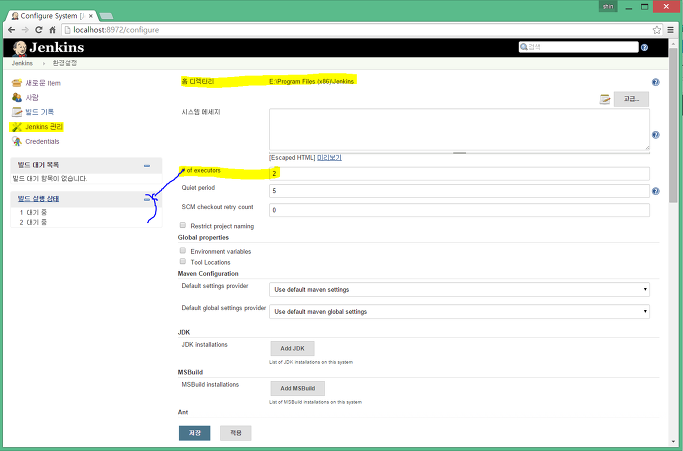Click help icon next to home directory
Image resolution: width=683 pixels, height=451 pixels.
[655, 82]
